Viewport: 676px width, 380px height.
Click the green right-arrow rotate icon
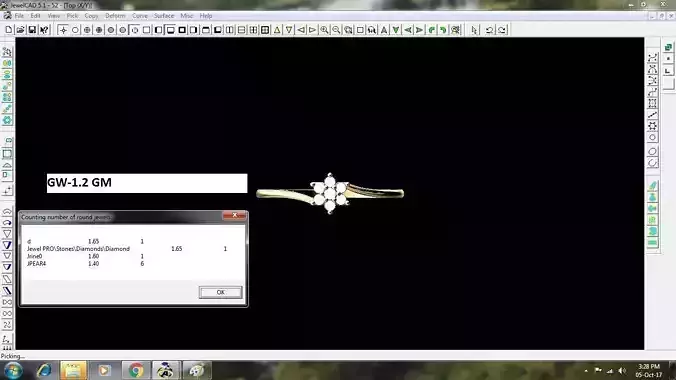click(x=419, y=30)
